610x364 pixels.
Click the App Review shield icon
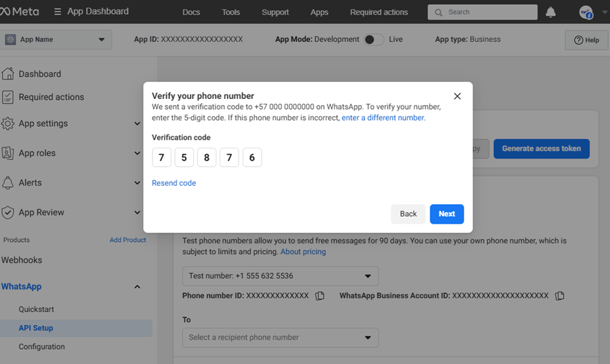(7, 212)
